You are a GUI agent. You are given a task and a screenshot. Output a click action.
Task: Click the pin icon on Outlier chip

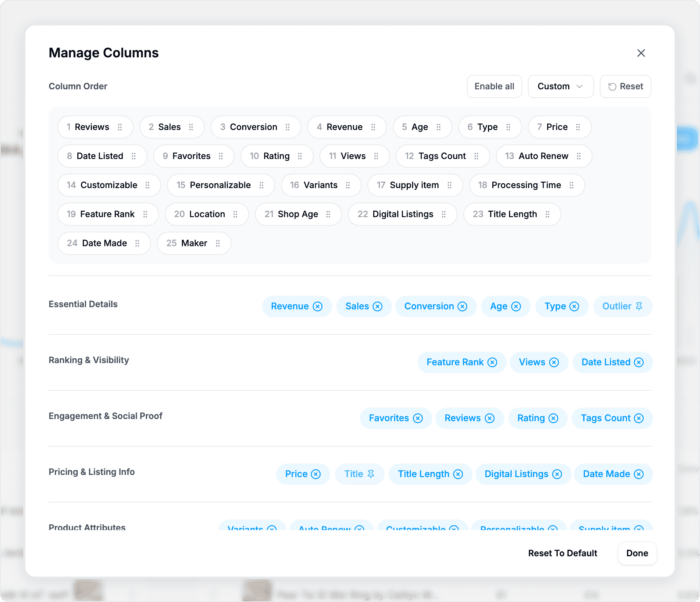(x=639, y=306)
